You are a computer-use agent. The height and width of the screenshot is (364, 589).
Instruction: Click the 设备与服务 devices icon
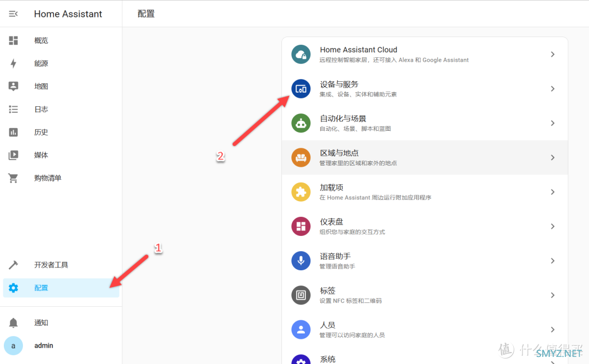[301, 89]
